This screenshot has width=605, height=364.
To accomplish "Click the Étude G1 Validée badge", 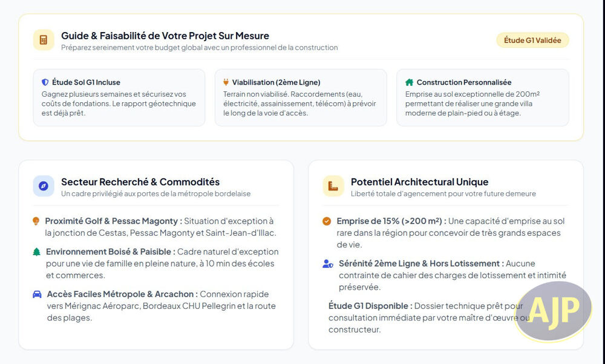I will [x=532, y=40].
